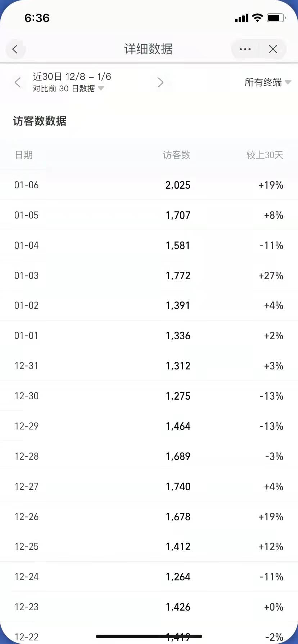Sort by the 日期 column header
Screen dimensions: 298x644
coord(24,155)
